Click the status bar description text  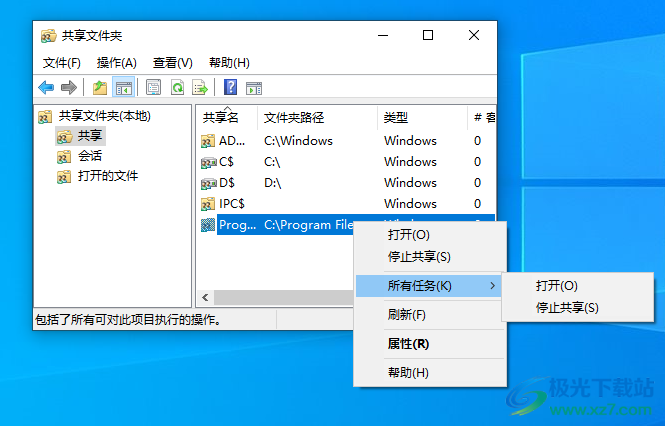point(129,320)
